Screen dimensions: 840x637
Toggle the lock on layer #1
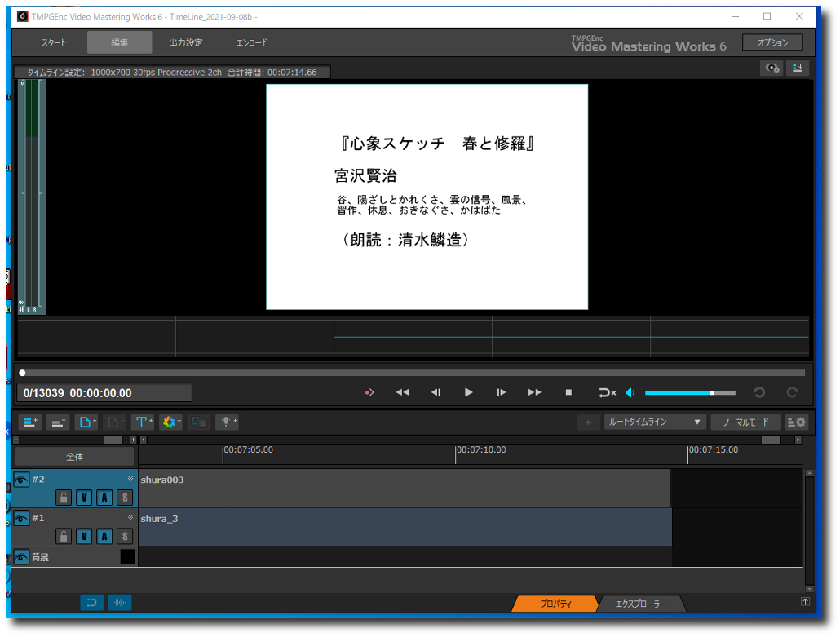point(64,536)
